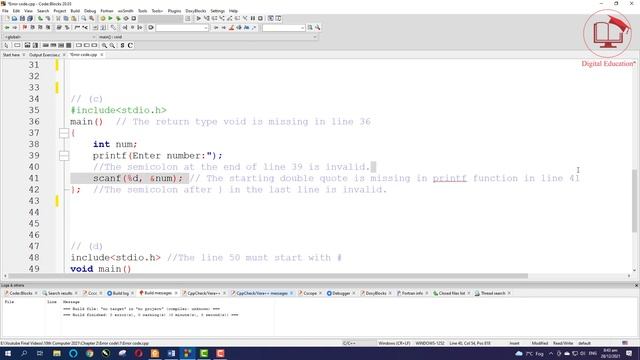Close the Error code.cpp editor tab
Image resolution: width=640 pixels, height=360 pixels.
pyautogui.click(x=102, y=55)
